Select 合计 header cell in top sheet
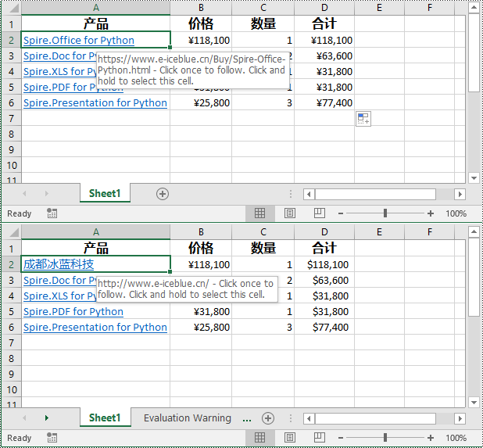The width and height of the screenshot is (483, 448). tap(324, 23)
